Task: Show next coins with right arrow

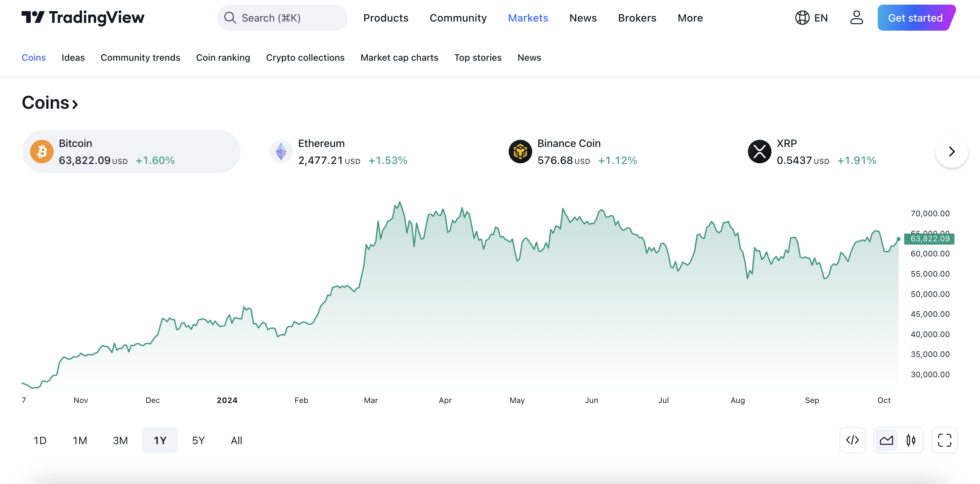Action: (952, 152)
